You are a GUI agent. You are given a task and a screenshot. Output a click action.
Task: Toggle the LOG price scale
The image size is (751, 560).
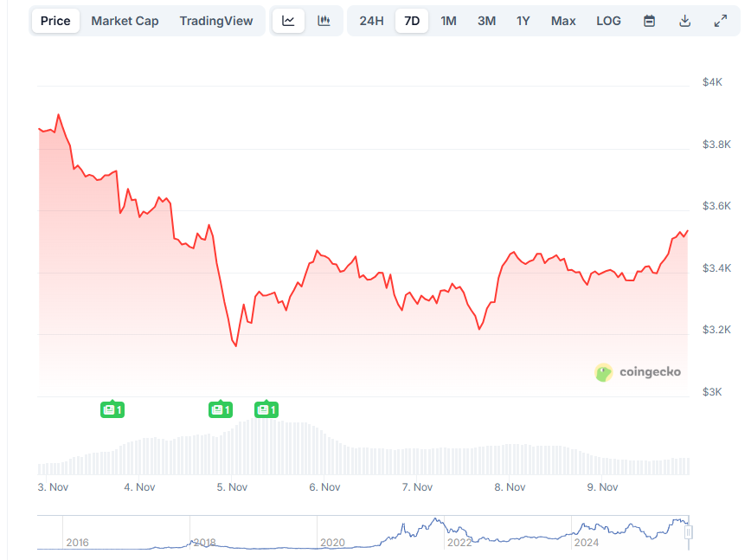click(608, 20)
